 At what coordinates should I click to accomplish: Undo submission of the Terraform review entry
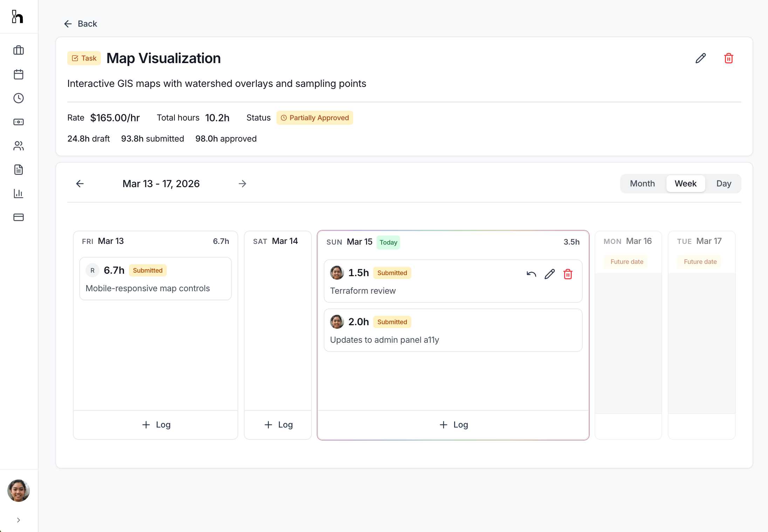531,274
